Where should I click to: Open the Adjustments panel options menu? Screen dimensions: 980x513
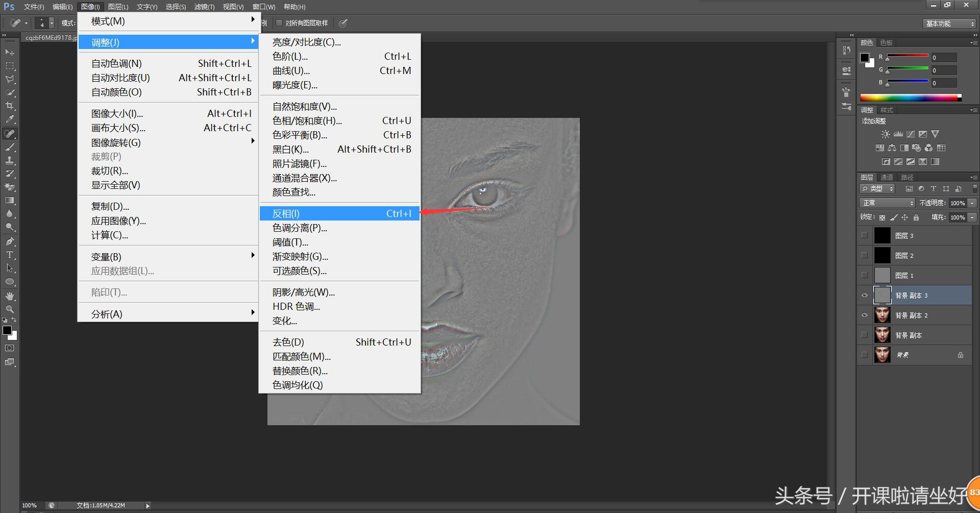(x=973, y=110)
